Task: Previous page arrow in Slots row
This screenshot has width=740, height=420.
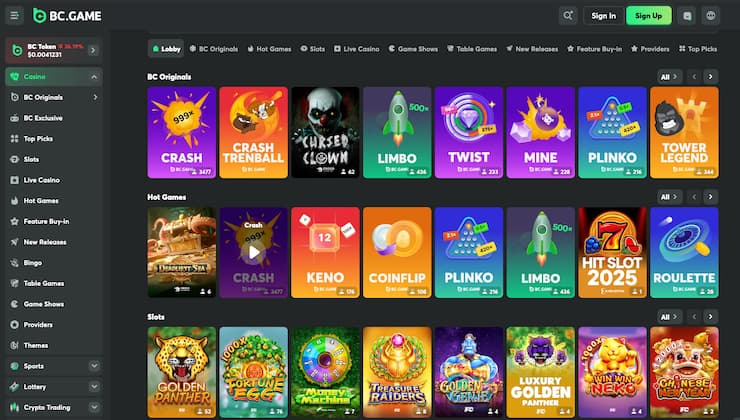Action: click(694, 317)
